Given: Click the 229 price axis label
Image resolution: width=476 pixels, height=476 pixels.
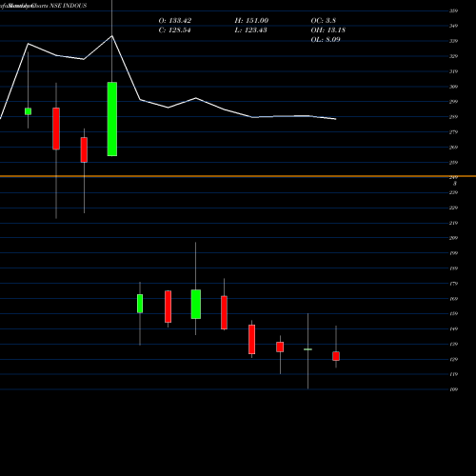Looking at the screenshot, I should pos(453,208).
